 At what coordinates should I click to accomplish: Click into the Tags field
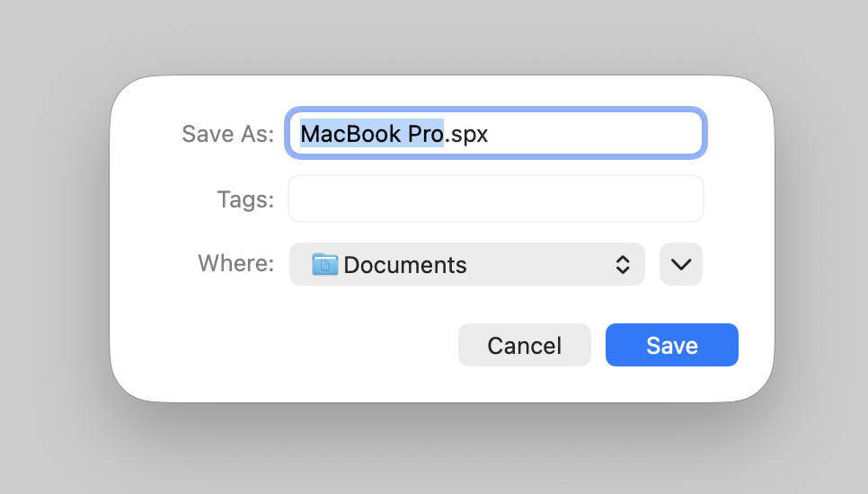point(496,198)
